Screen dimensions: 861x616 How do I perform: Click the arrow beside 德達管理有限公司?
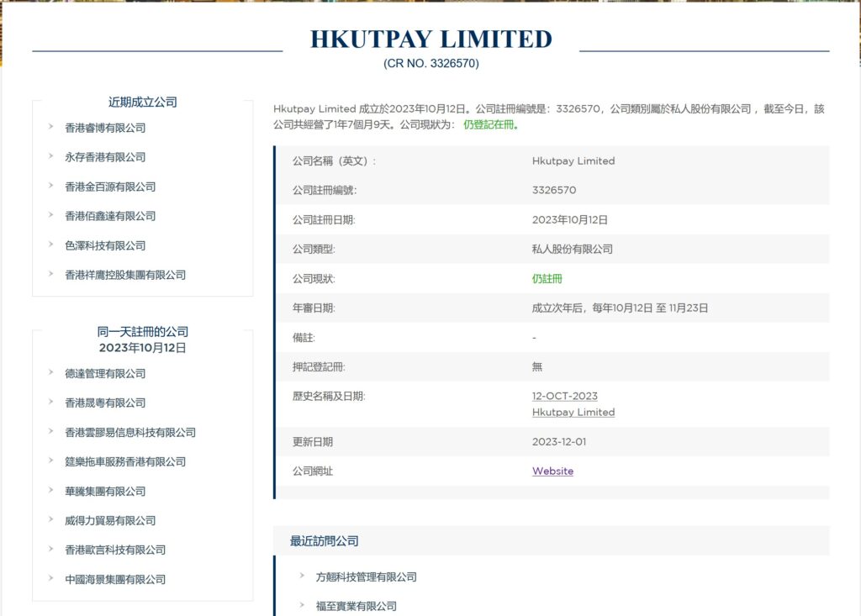coord(50,371)
